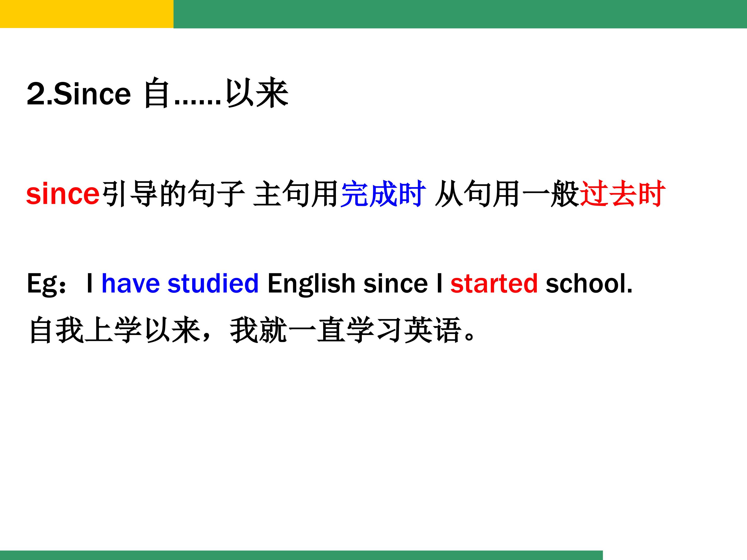Click the text '主句用'
747x560 pixels.
pyautogui.click(x=296, y=194)
